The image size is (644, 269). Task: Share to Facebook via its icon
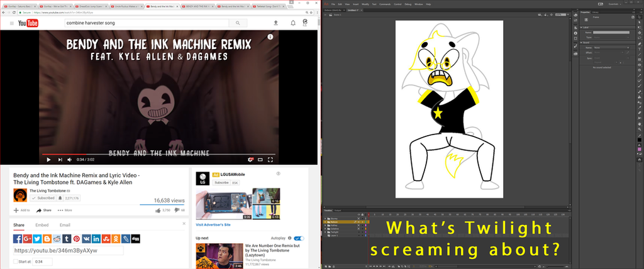click(18, 239)
